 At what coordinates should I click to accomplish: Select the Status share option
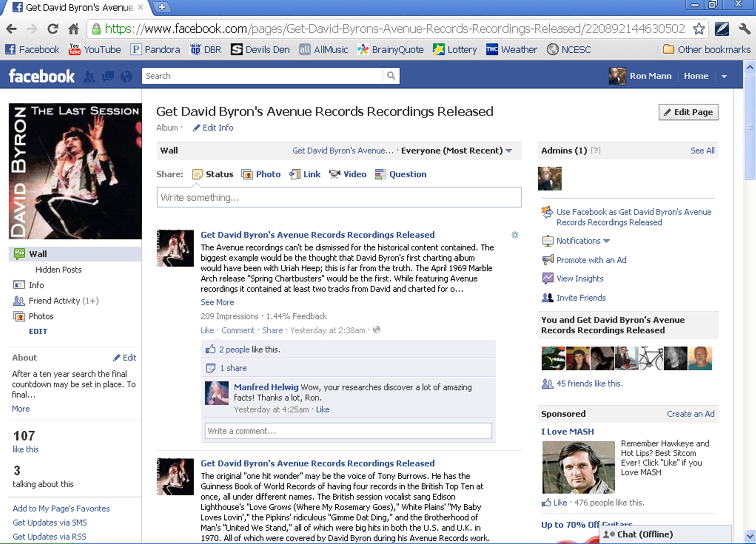[x=213, y=174]
